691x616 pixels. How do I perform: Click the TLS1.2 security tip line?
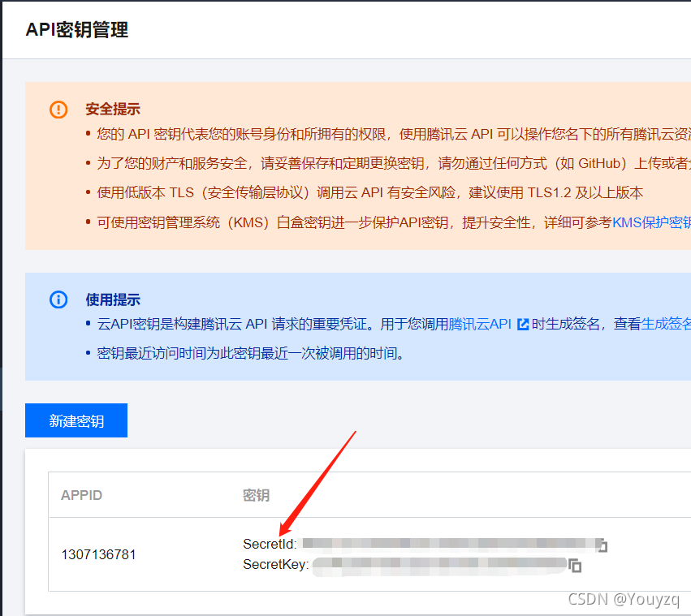tap(369, 193)
